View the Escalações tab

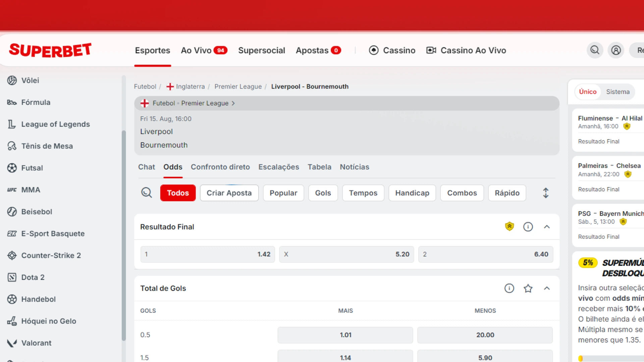coord(279,167)
